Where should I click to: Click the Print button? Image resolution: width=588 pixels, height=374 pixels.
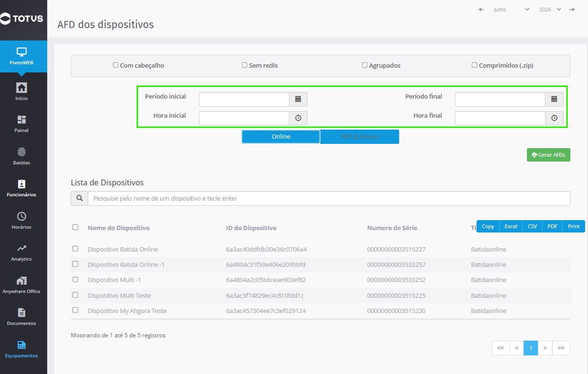point(574,226)
